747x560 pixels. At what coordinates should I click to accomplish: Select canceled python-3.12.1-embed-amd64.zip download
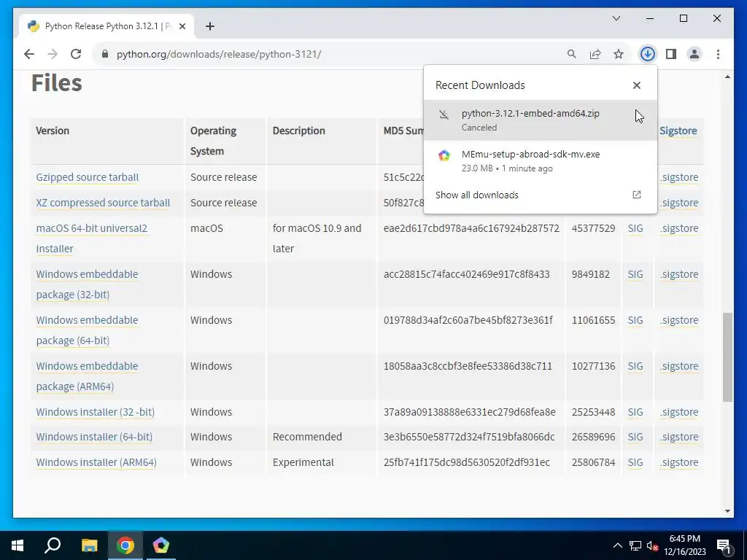[x=541, y=120]
